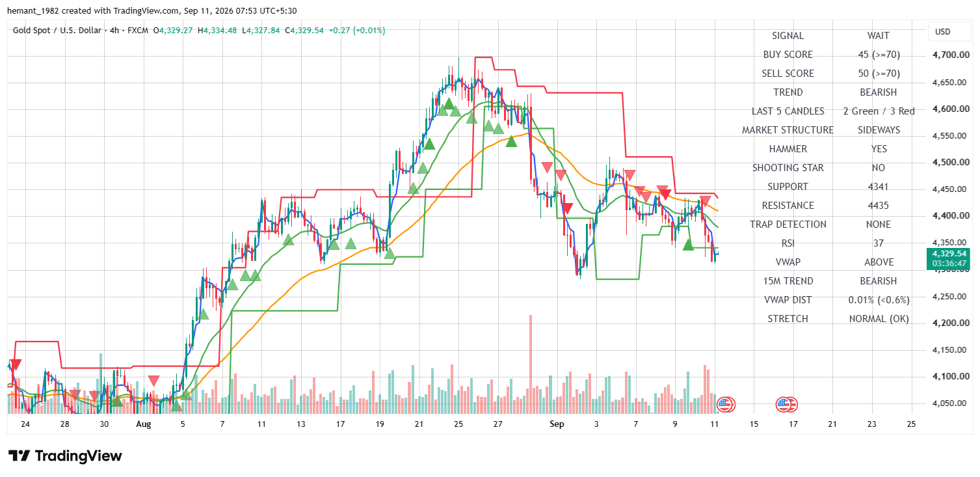This screenshot has height=477, width=980.
Task: Click the 'Sep' label on the date axis
Action: click(557, 424)
